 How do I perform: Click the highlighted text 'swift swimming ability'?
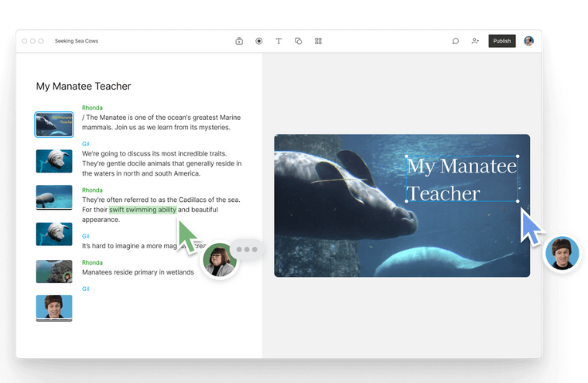coord(142,210)
